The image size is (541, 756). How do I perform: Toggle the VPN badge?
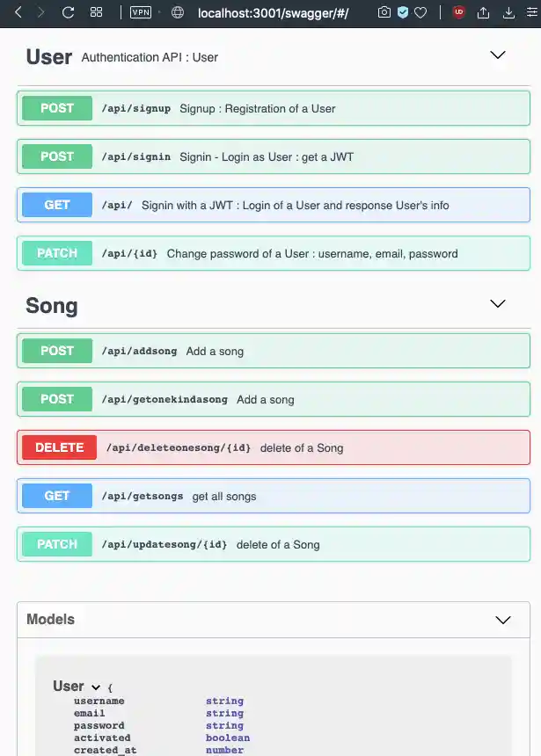tap(140, 12)
